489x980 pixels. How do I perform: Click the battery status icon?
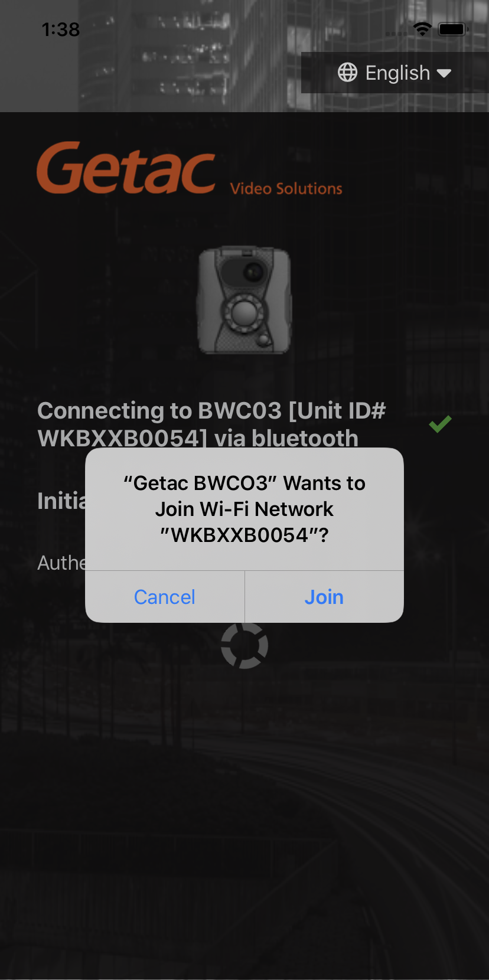tap(453, 29)
